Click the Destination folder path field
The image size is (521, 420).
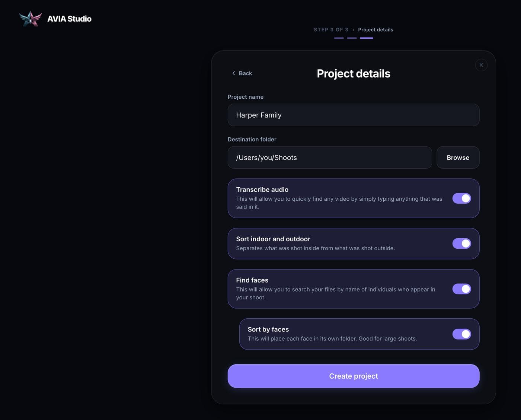pos(330,157)
